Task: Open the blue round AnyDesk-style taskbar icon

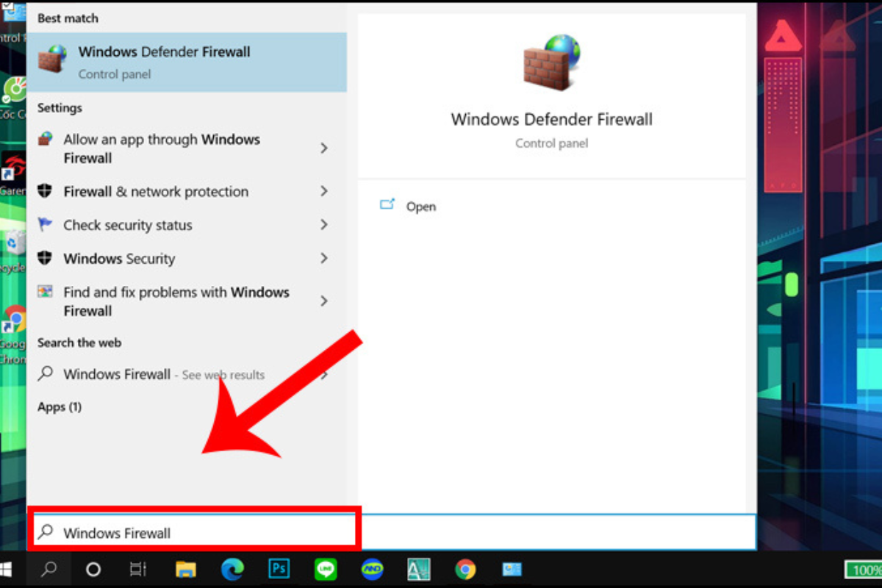Action: tap(372, 570)
